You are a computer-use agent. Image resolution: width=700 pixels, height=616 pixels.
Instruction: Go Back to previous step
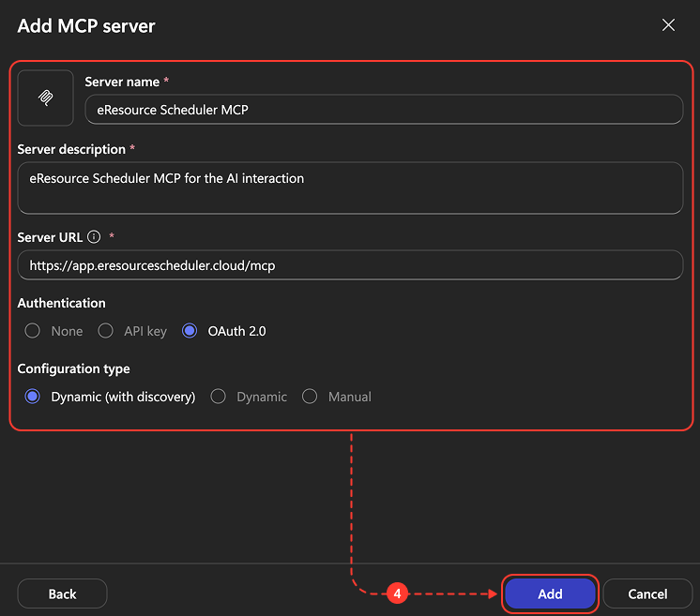click(62, 593)
